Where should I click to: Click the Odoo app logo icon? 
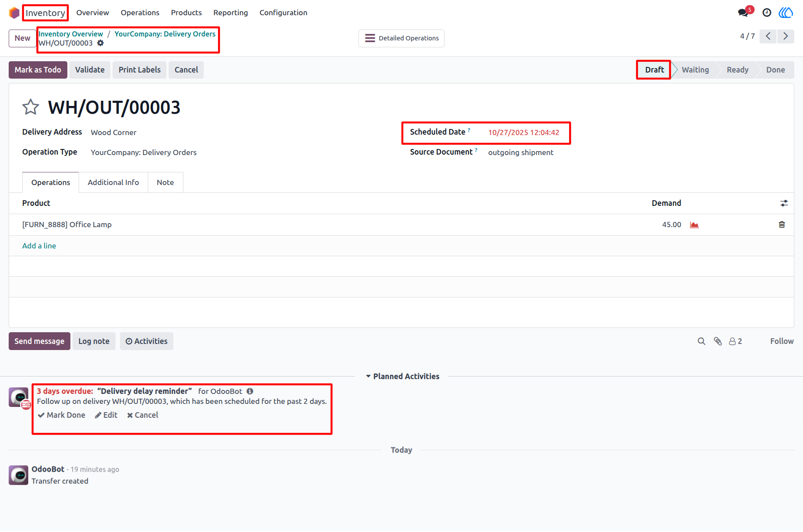[14, 13]
